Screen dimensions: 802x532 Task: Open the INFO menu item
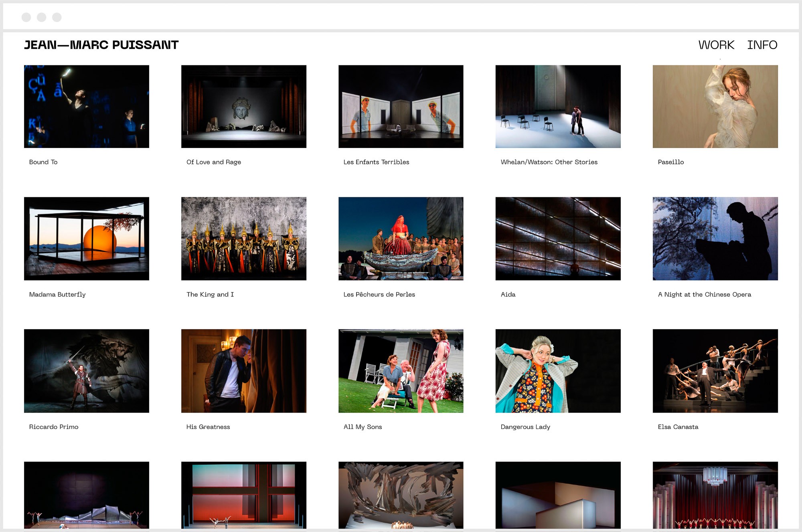[762, 45]
